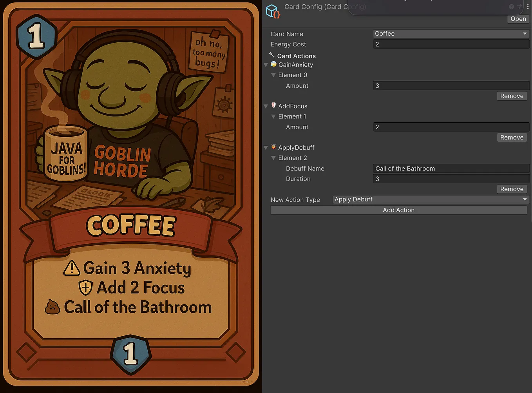The height and width of the screenshot is (393, 532).
Task: Click the wrench icon beside Card Actions
Action: click(x=272, y=56)
